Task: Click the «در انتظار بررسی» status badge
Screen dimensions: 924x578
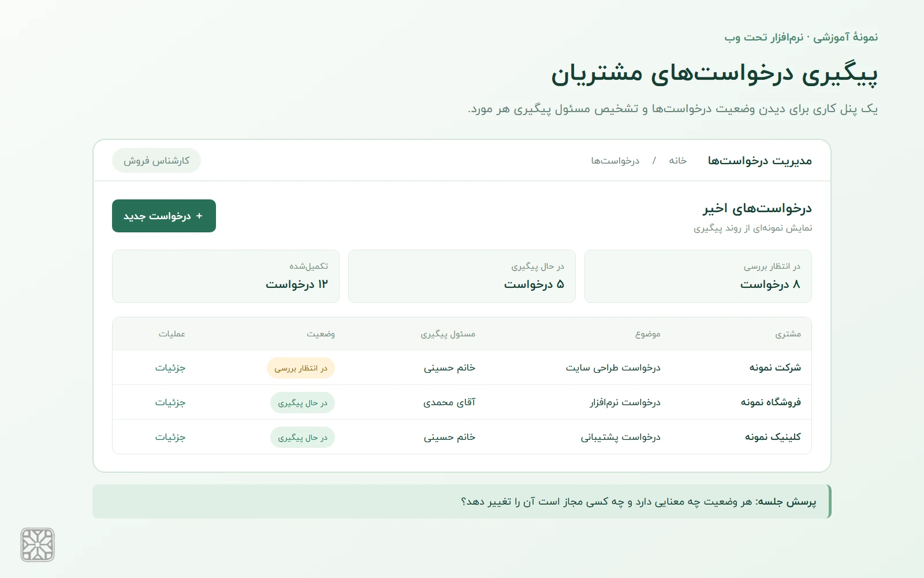Action: [x=301, y=368]
